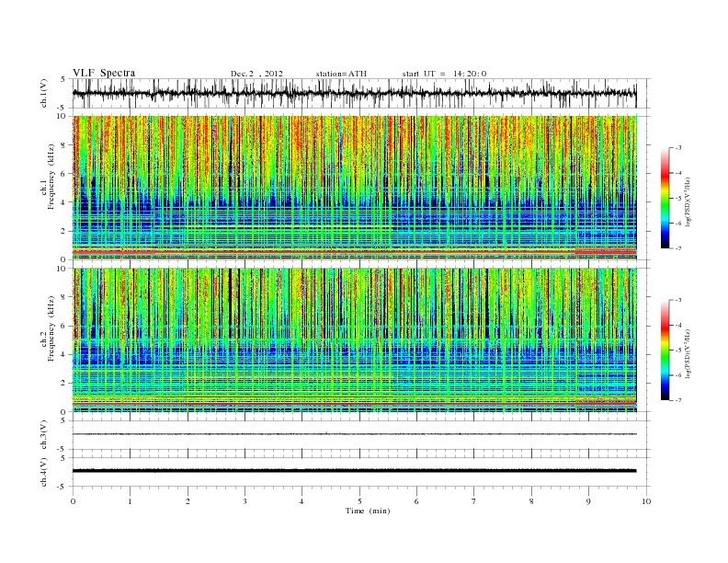The image size is (728, 563).
Task: Click the "start UT = 14:20: 0" text
Action: 444,74
